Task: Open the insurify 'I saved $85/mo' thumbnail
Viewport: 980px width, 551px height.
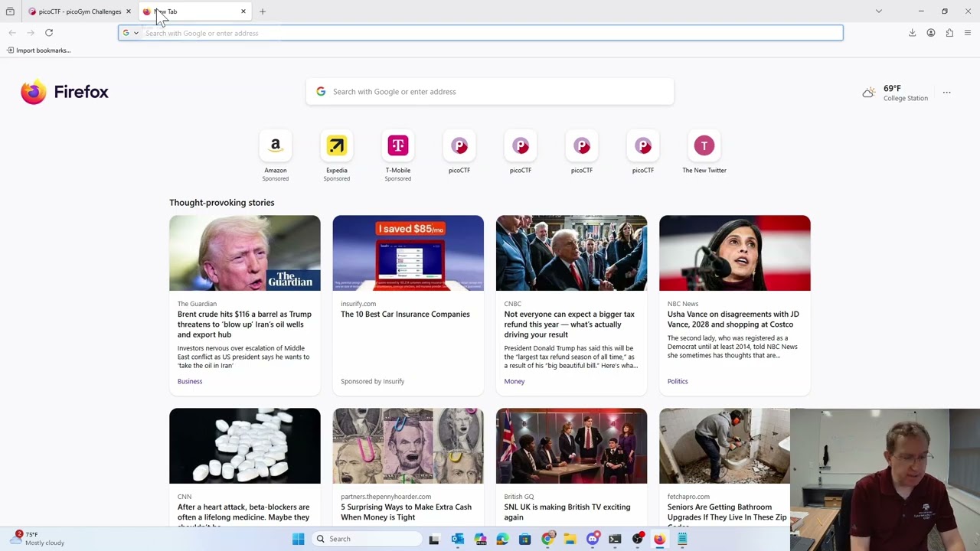Action: pyautogui.click(x=408, y=253)
